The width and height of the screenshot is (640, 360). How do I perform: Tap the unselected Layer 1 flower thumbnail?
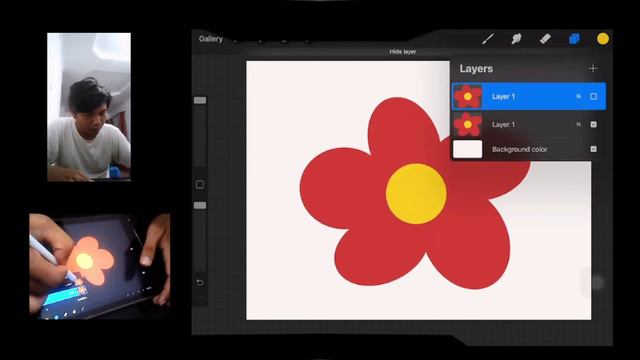point(468,124)
